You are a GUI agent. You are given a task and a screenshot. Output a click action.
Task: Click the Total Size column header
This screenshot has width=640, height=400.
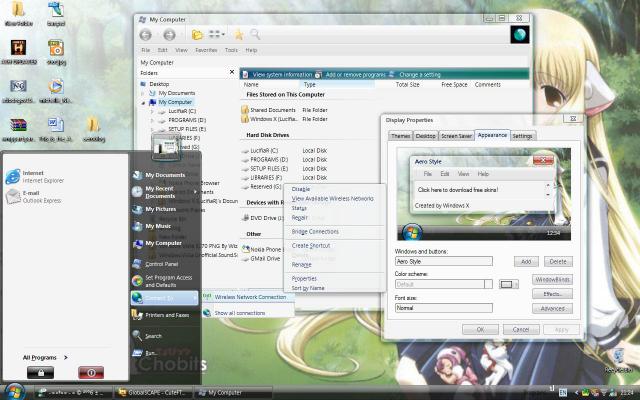coord(407,84)
